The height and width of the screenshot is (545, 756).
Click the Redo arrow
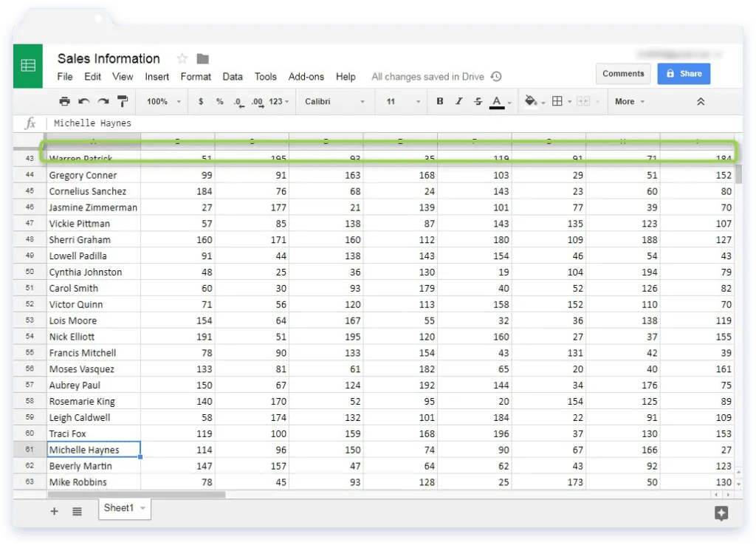[103, 101]
